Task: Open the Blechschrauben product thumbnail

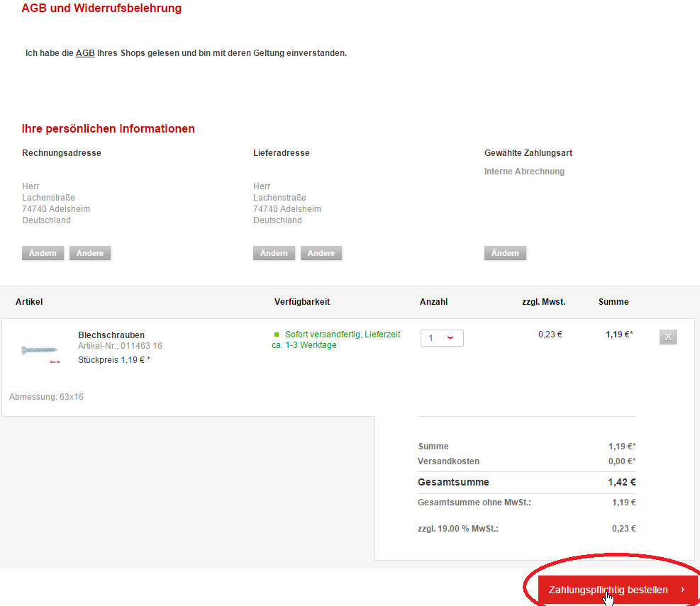Action: (x=40, y=351)
